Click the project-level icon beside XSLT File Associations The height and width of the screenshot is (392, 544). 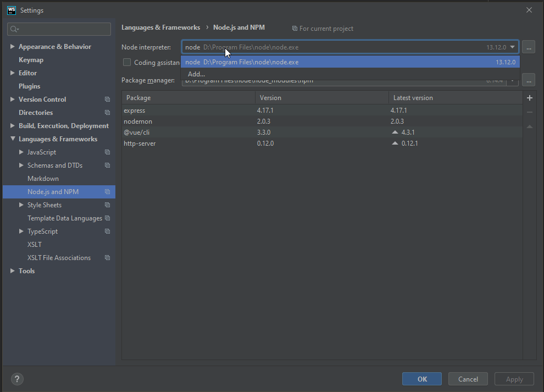108,258
